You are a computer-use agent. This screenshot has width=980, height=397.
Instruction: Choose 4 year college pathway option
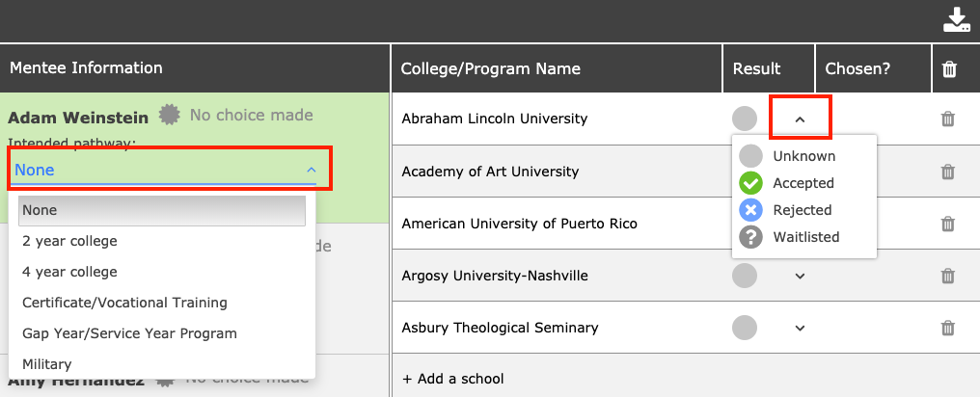[69, 272]
